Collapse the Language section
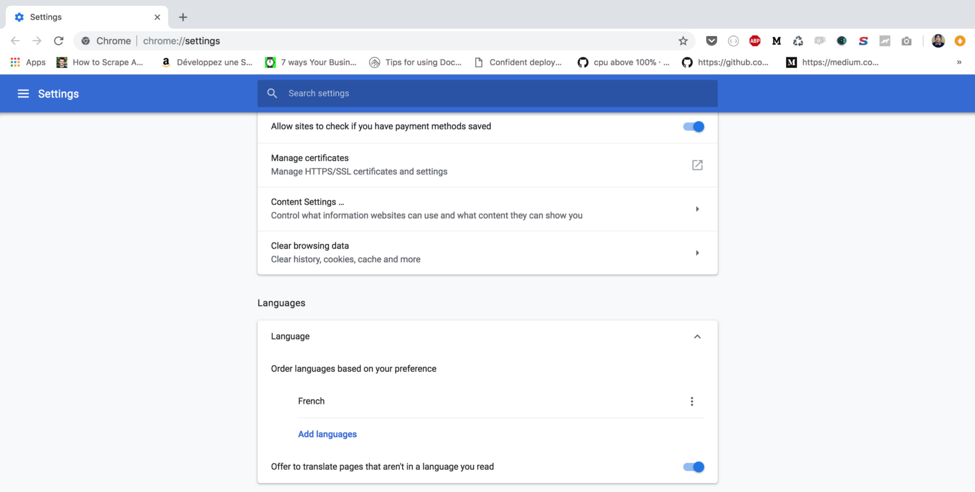 pos(697,337)
